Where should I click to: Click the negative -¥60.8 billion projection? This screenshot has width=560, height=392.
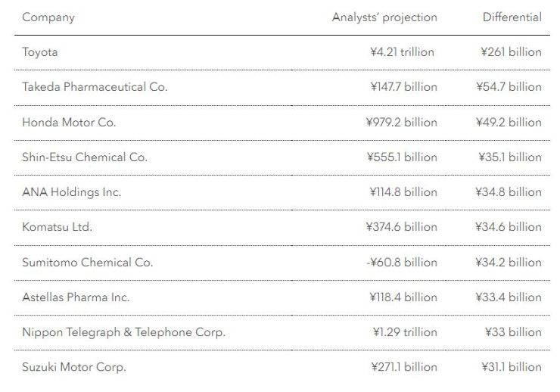(402, 263)
